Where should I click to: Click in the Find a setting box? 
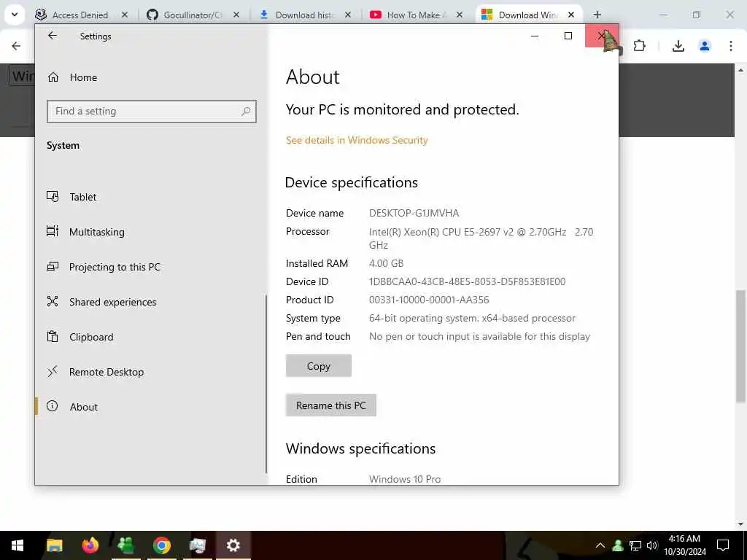152,112
